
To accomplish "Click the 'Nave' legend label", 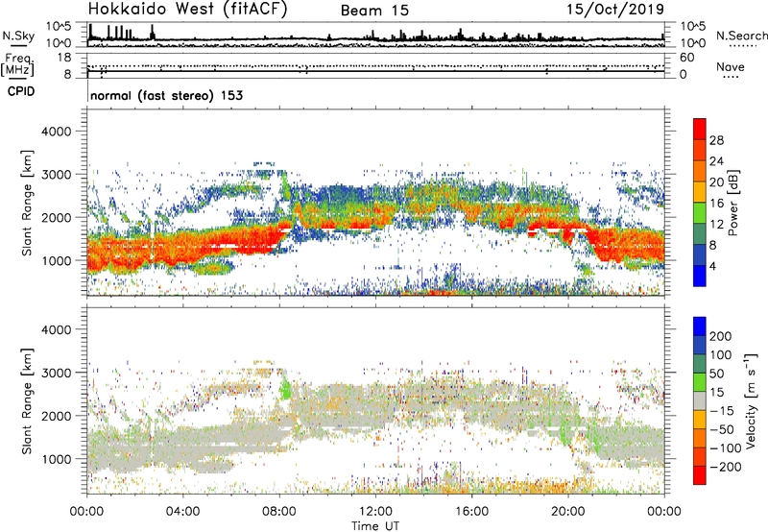I will pyautogui.click(x=730, y=67).
